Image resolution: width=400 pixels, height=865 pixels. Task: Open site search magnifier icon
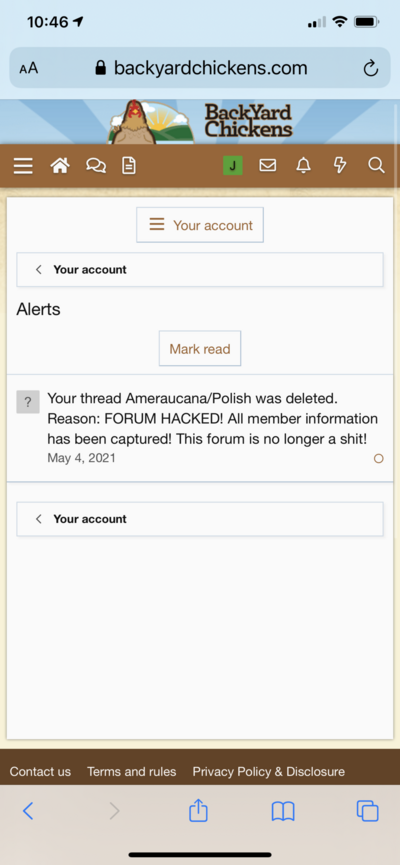pyautogui.click(x=376, y=165)
